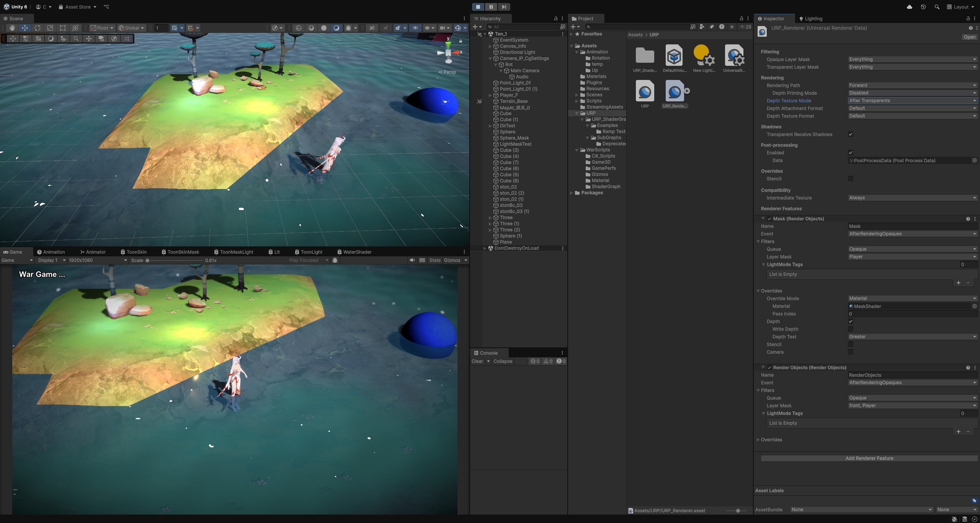
Task: Pause play mode with the pause button
Action: click(492, 7)
